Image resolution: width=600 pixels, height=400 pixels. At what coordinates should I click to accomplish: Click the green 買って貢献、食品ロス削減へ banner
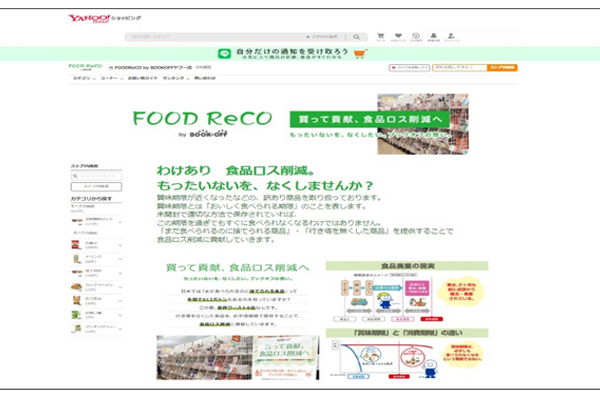pyautogui.click(x=370, y=119)
